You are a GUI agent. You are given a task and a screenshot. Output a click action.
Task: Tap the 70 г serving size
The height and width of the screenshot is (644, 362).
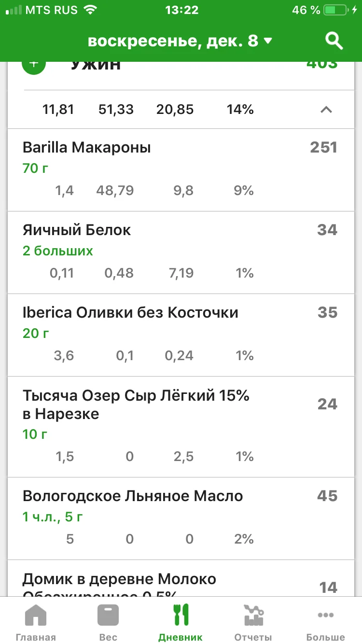tap(36, 168)
